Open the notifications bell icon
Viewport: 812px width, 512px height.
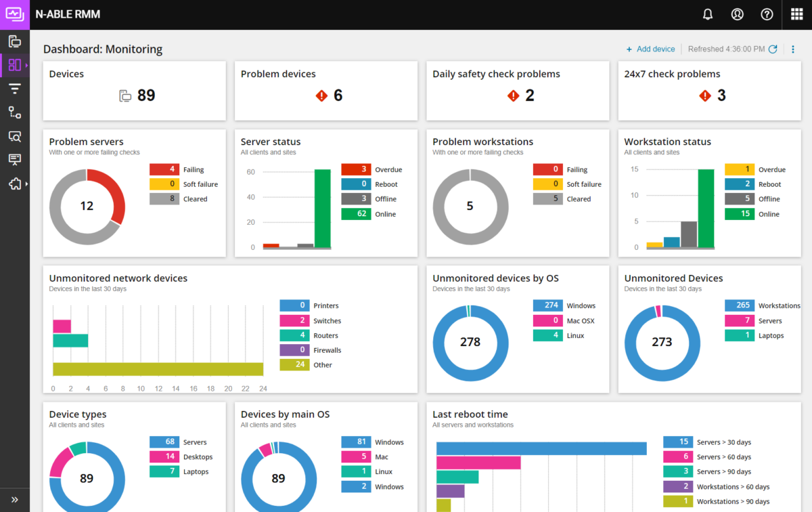tap(707, 14)
